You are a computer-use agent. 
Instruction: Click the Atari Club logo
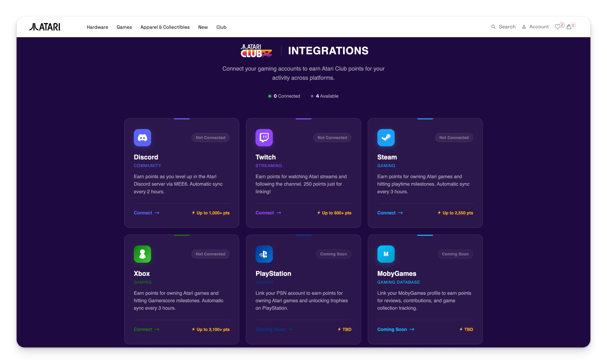coord(256,51)
